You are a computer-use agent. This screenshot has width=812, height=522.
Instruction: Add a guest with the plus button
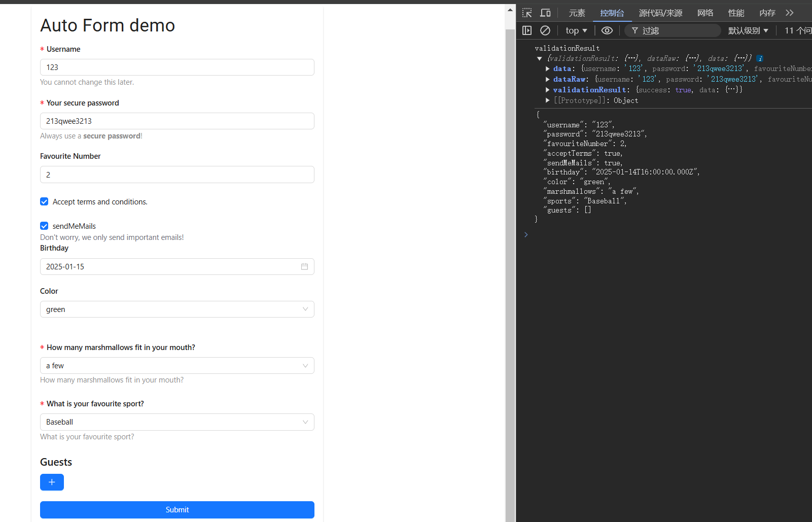(x=52, y=482)
